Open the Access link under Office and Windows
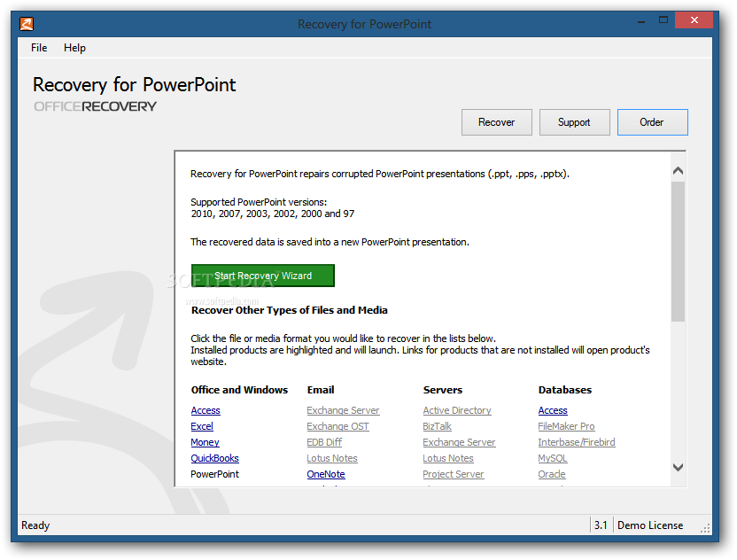The width and height of the screenshot is (737, 560). pyautogui.click(x=206, y=410)
